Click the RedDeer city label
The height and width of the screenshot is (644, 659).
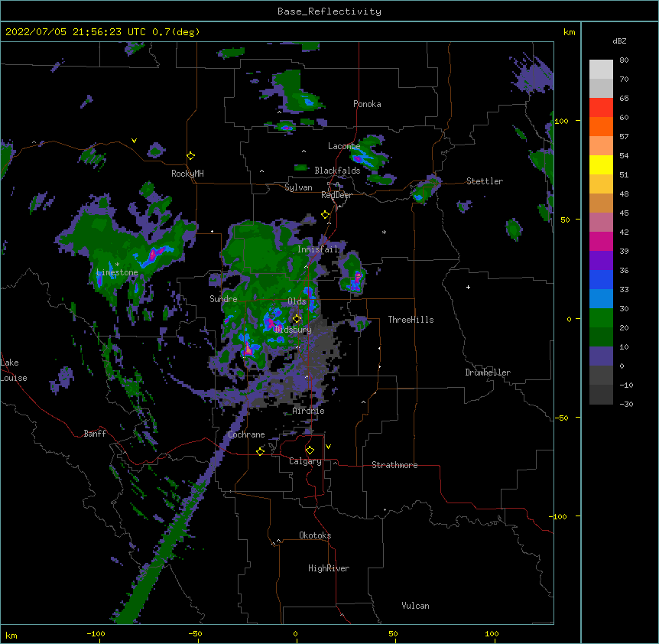336,195
